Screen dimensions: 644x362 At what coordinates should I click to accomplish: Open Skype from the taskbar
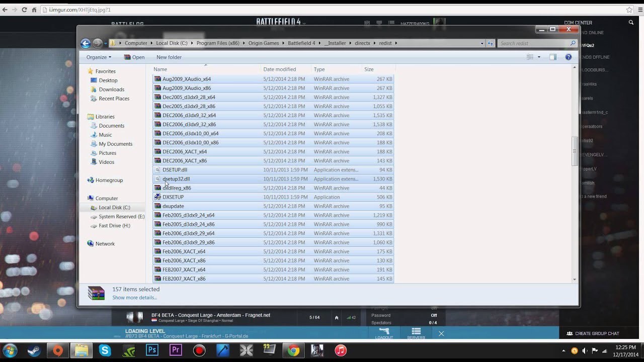coord(105,350)
